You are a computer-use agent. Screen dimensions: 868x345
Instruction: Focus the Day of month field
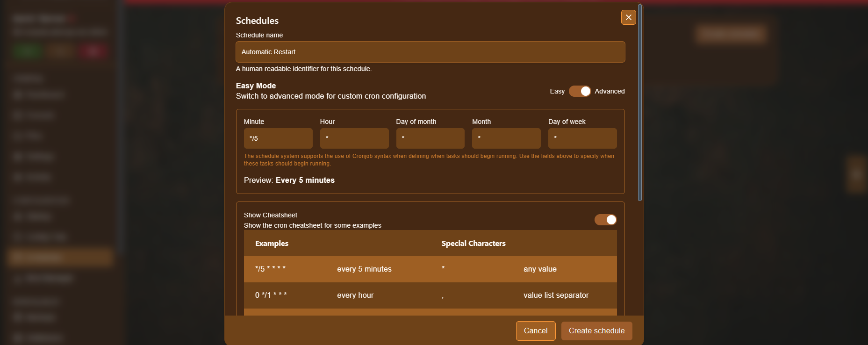[x=430, y=138]
